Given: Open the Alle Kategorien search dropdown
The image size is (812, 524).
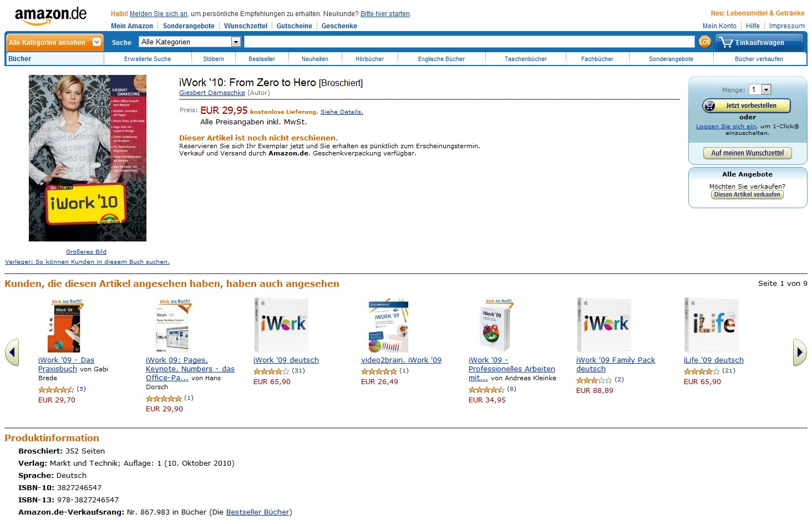Looking at the screenshot, I should point(236,42).
